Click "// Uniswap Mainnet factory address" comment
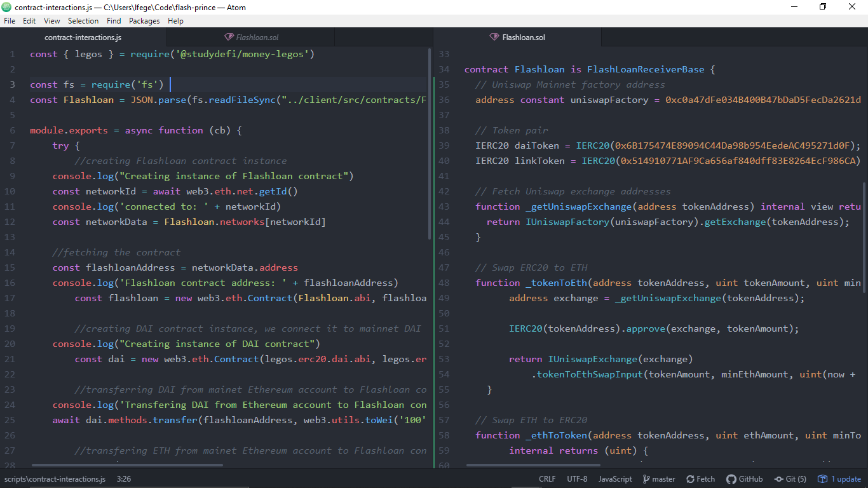868x488 pixels. (570, 85)
